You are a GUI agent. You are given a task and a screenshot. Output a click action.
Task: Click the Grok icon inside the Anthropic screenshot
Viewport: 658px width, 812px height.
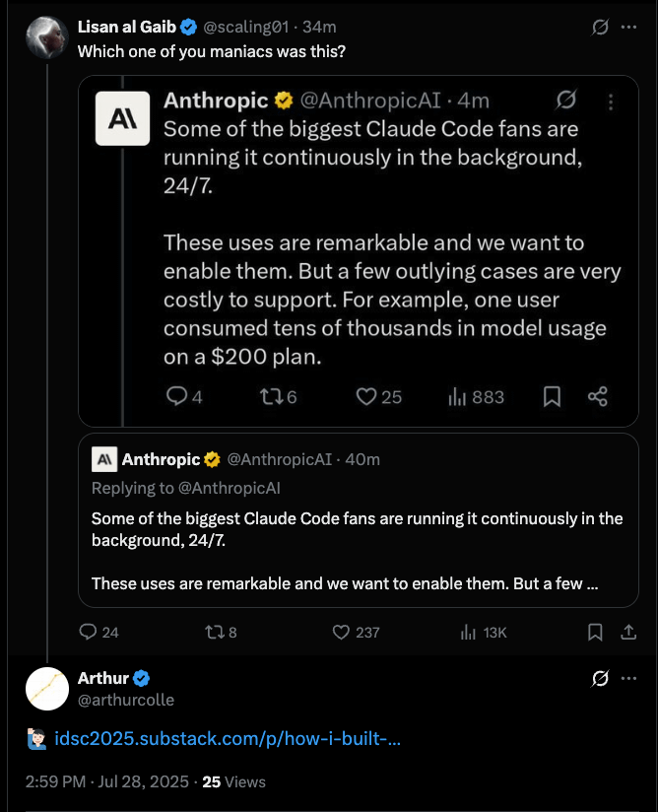565,100
